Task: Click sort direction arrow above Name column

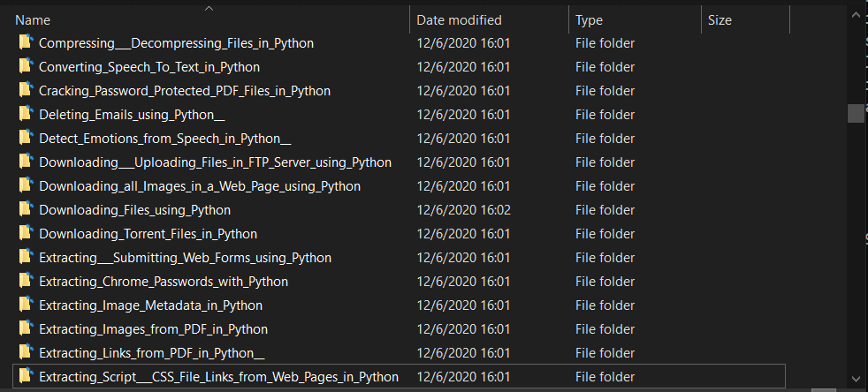Action: click(209, 9)
